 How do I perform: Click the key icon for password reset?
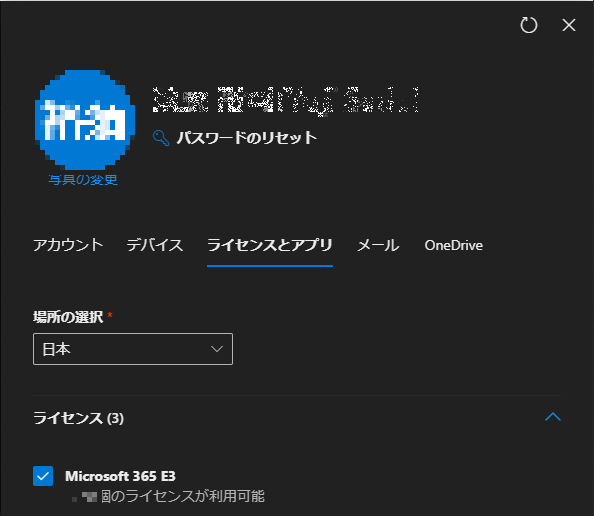[x=161, y=138]
